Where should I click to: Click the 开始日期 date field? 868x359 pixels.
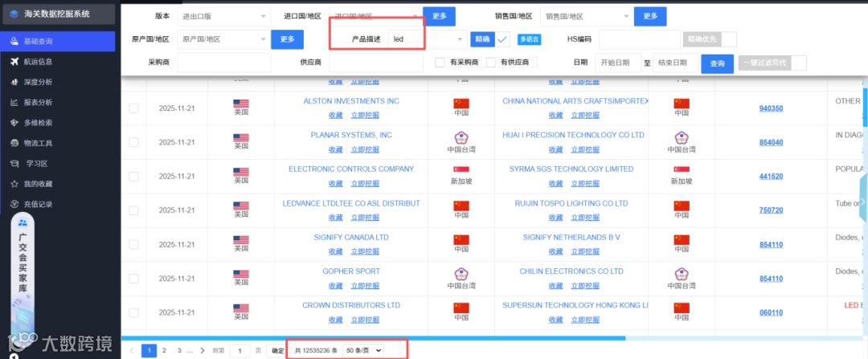[618, 63]
